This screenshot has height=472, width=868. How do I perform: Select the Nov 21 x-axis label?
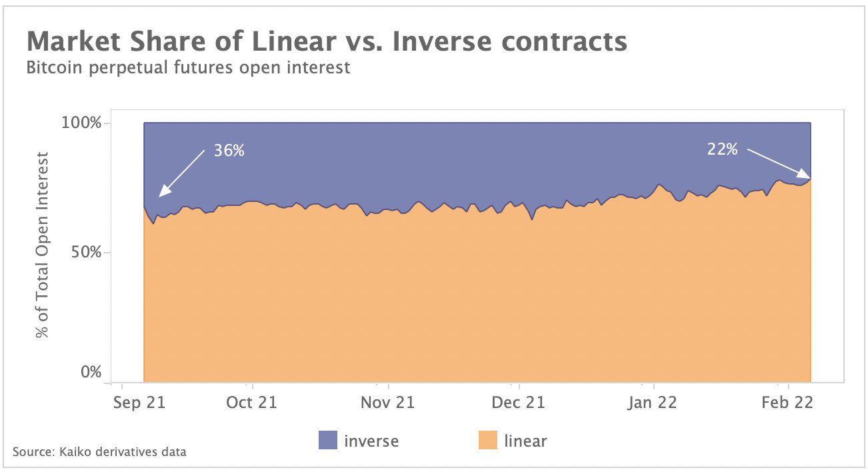pos(389,403)
